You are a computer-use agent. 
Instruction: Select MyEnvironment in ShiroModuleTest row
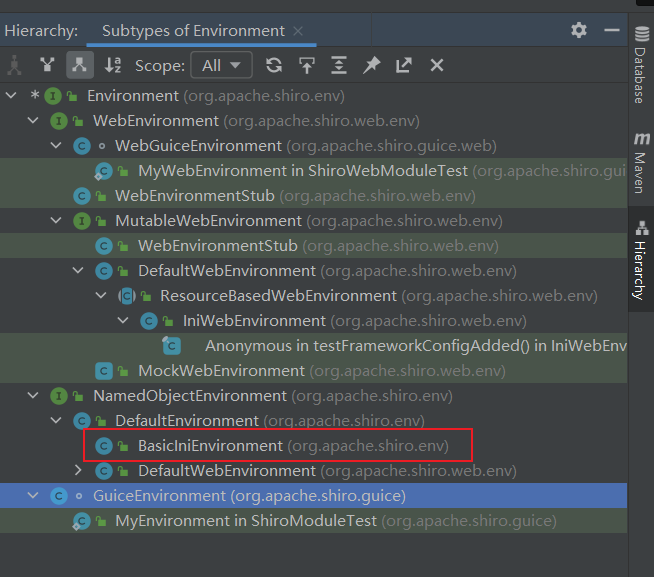[313, 521]
